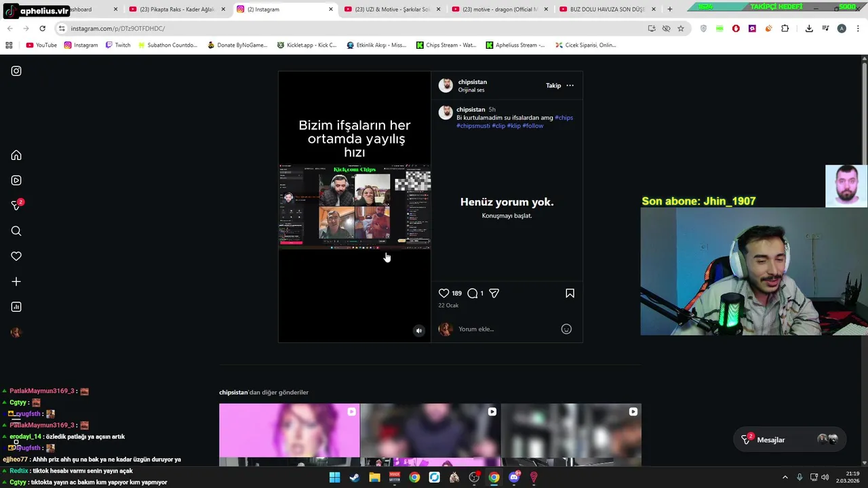Open the Windows Start menu
868x488 pixels.
click(x=334, y=477)
